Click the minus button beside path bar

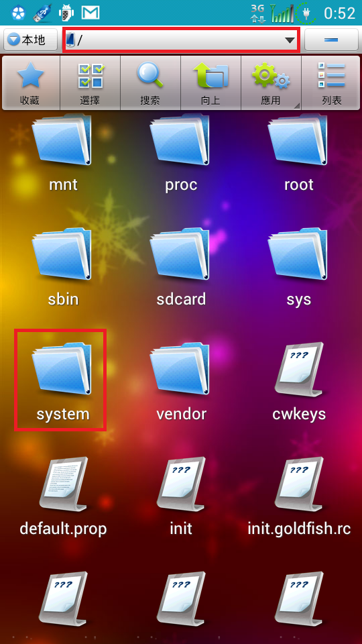click(331, 40)
